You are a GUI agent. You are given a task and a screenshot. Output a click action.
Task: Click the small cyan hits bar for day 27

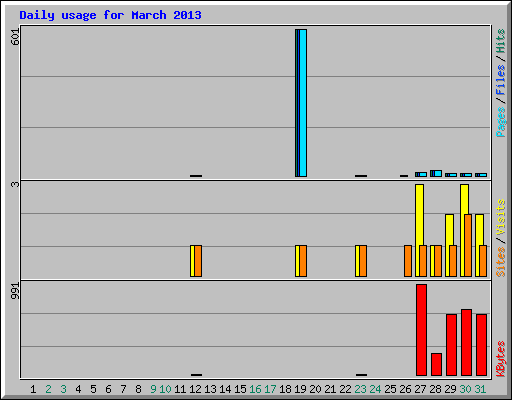click(x=423, y=174)
